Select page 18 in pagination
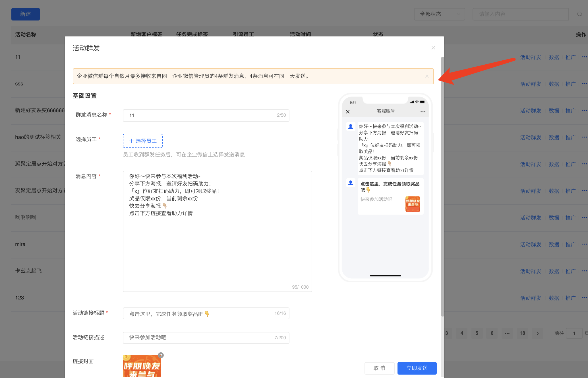The height and width of the screenshot is (378, 588). pyautogui.click(x=522, y=333)
